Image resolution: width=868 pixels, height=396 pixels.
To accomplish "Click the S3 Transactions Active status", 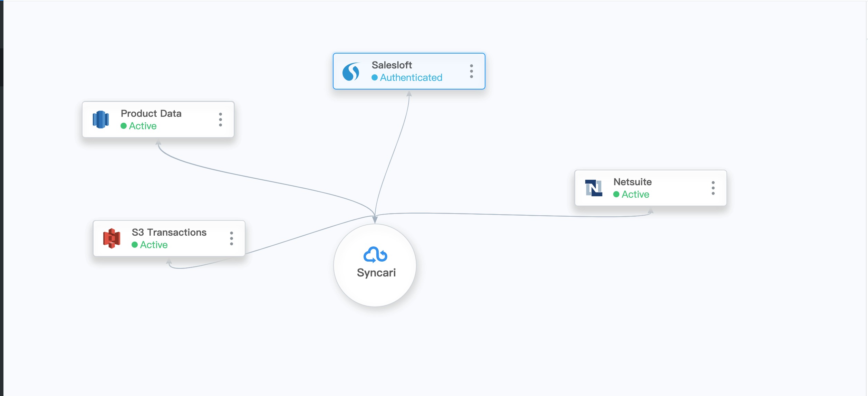I will click(x=154, y=245).
